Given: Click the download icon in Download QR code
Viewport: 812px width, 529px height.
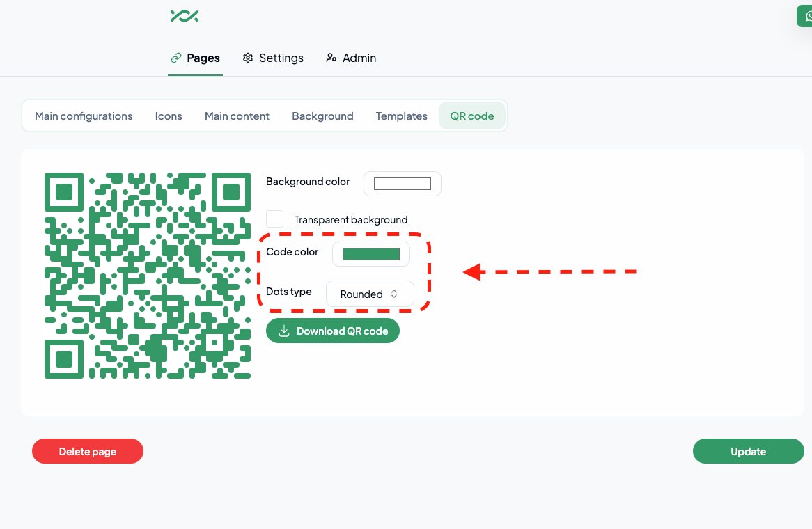Looking at the screenshot, I should pos(284,331).
